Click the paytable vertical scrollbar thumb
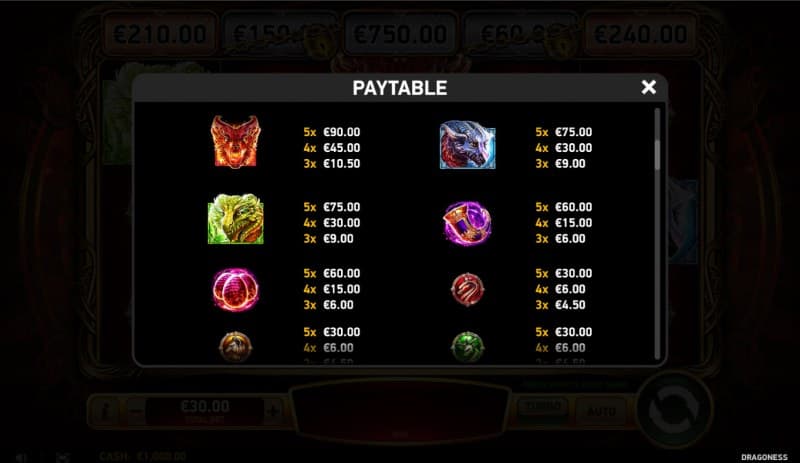 coord(657,155)
